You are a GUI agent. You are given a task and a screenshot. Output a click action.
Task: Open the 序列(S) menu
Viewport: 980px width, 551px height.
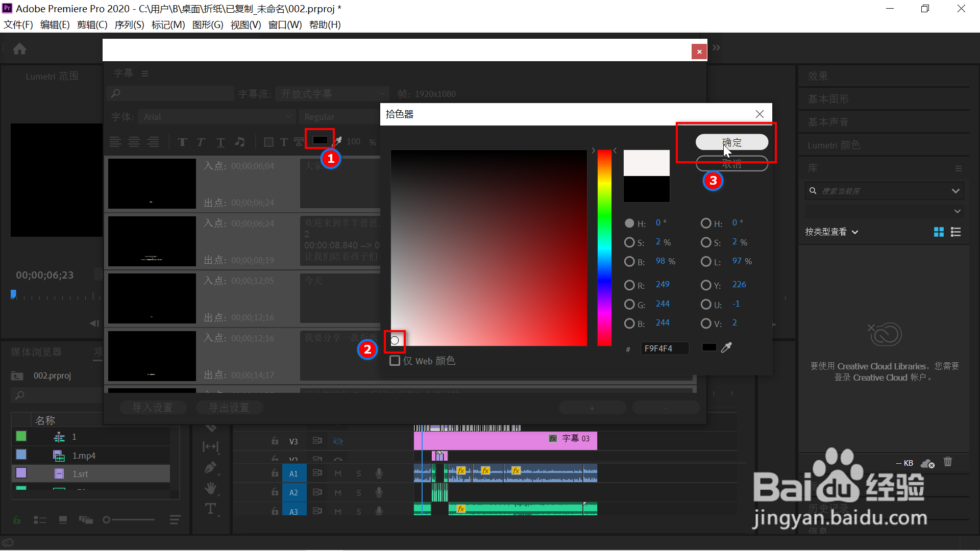point(129,24)
